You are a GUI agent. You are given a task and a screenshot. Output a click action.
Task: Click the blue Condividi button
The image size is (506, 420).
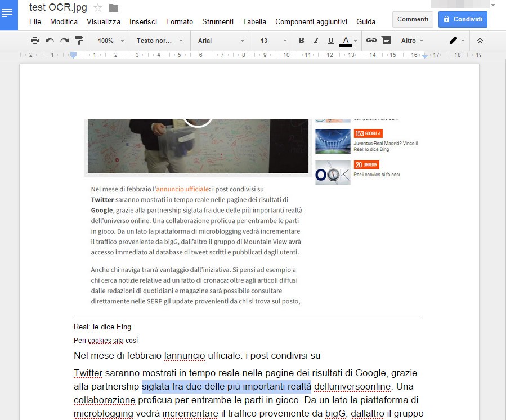point(462,19)
